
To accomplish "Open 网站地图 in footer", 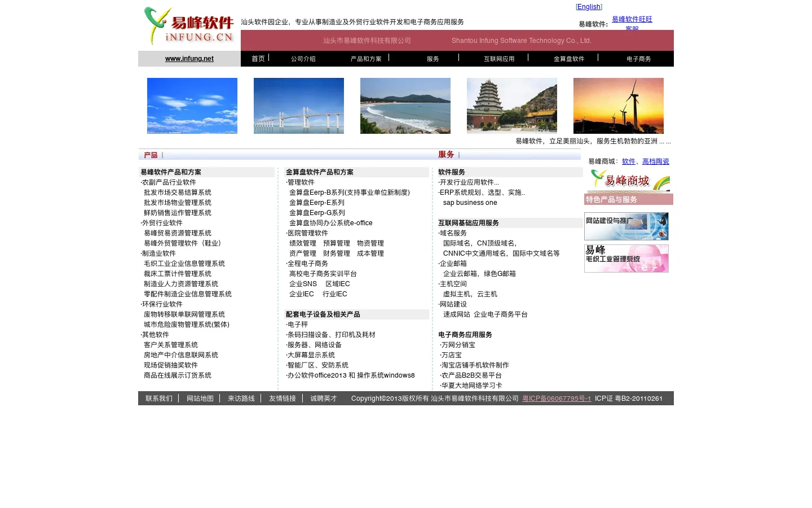I will coord(200,398).
